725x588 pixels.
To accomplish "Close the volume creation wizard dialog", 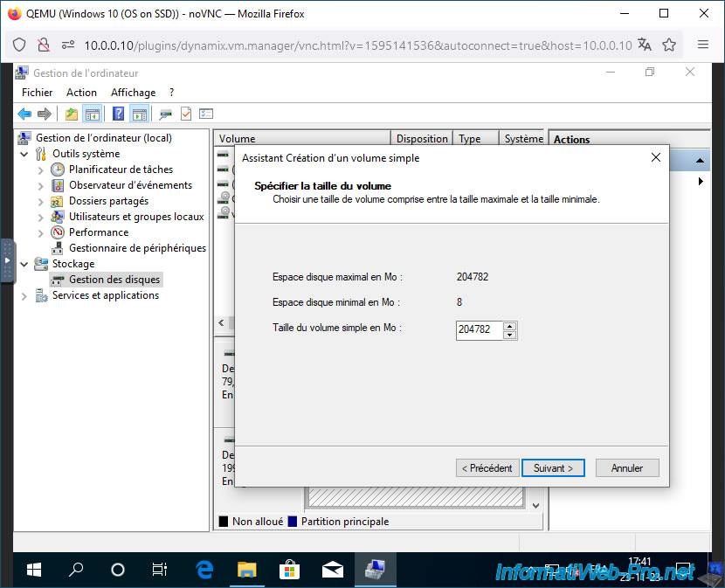I will click(656, 157).
